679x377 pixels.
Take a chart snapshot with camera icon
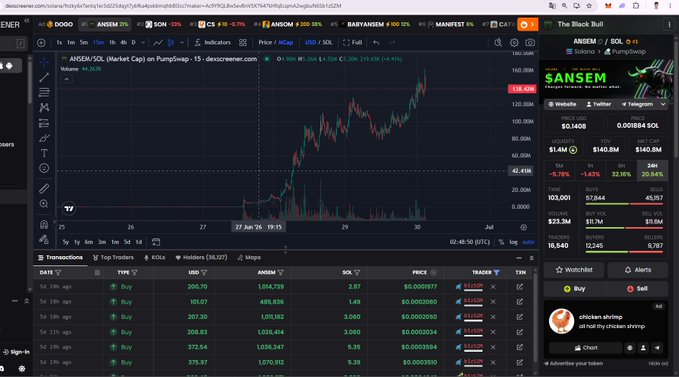[530, 42]
